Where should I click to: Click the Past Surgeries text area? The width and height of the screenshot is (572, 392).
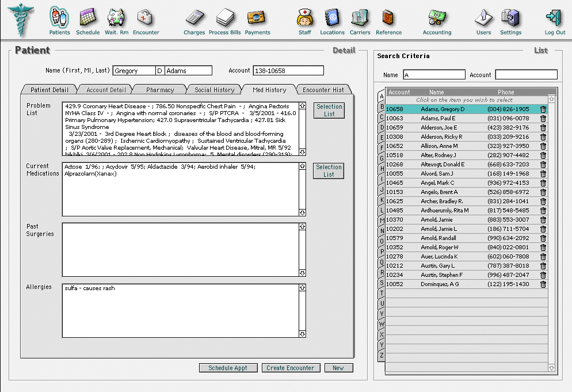click(181, 250)
